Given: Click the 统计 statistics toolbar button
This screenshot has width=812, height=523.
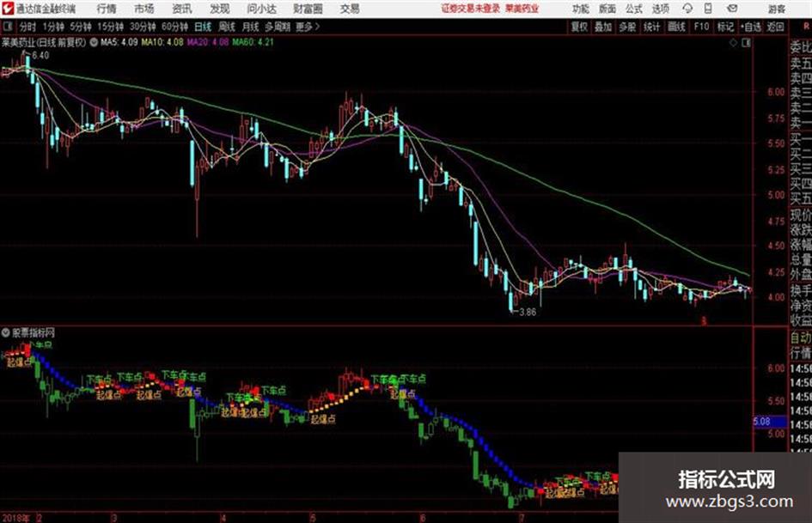Looking at the screenshot, I should [x=651, y=27].
